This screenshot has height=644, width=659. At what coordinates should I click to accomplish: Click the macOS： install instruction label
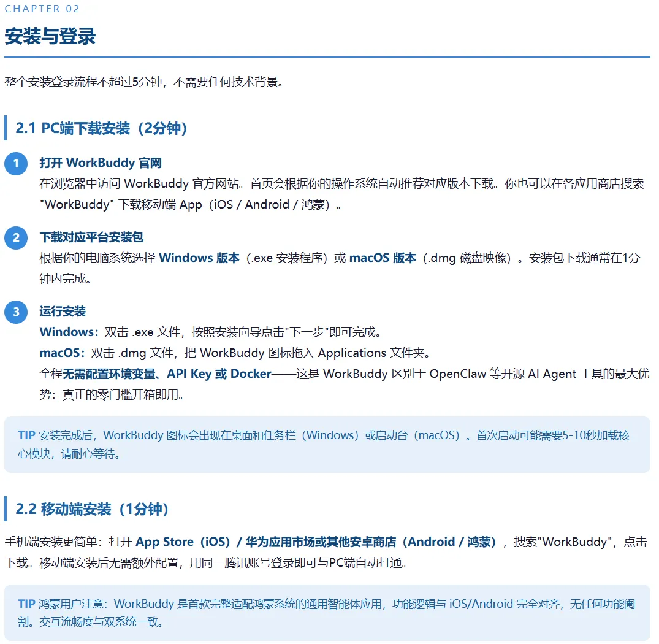pyautogui.click(x=63, y=353)
